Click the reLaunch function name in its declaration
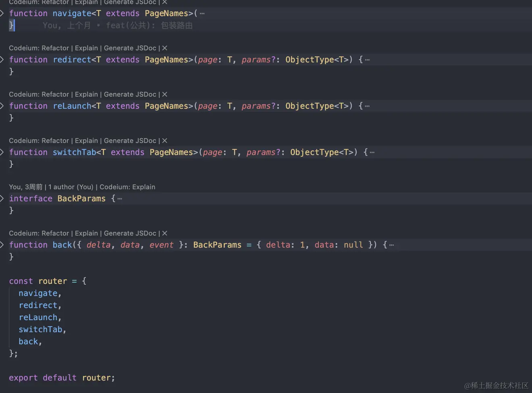This screenshot has height=393, width=532. pyautogui.click(x=72, y=106)
